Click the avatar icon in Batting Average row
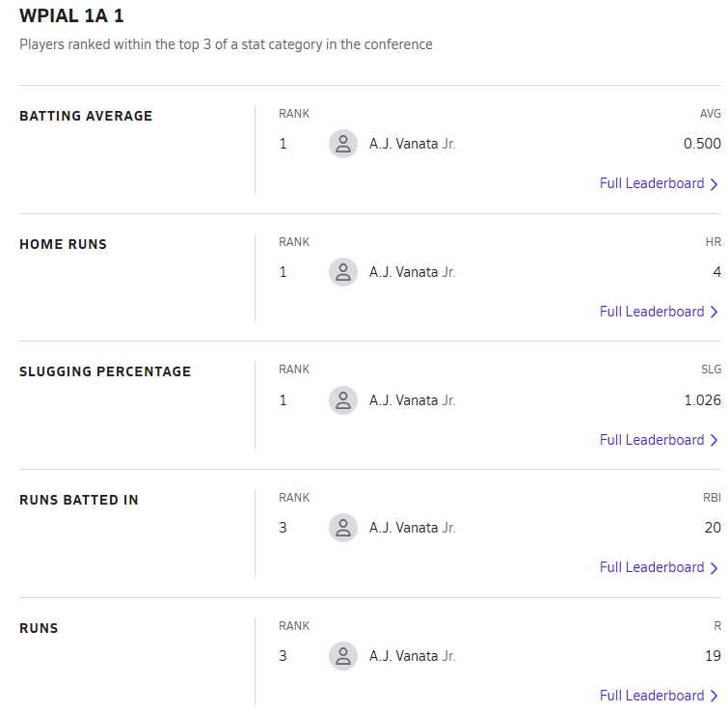Screen dimensions: 728x712 pyautogui.click(x=343, y=144)
